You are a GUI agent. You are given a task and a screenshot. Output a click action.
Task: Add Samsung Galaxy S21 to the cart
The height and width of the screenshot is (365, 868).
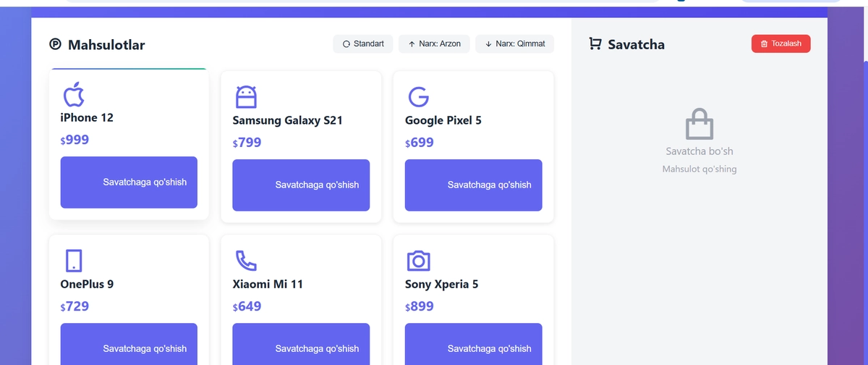point(301,185)
